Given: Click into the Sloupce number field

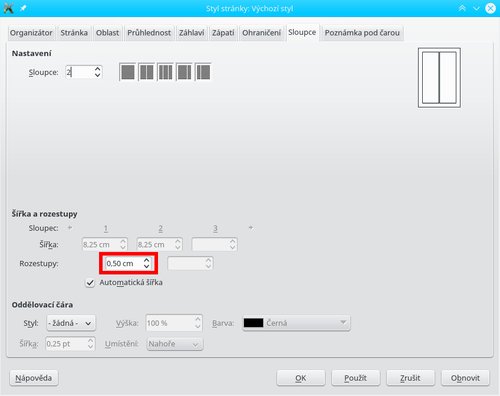Looking at the screenshot, I should click(x=79, y=72).
